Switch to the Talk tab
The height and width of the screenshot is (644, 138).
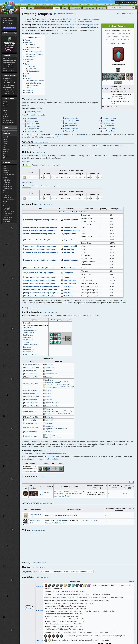coord(31,8)
